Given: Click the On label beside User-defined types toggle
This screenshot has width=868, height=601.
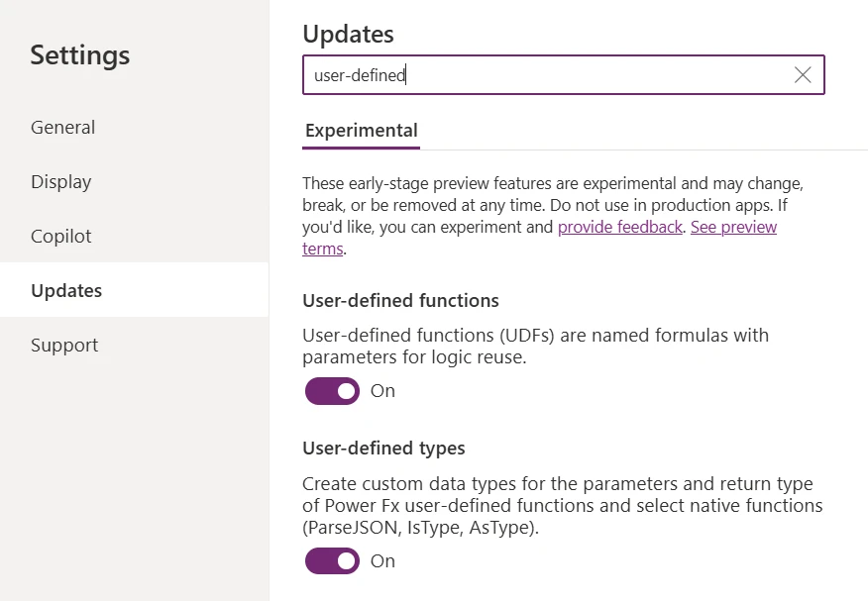Looking at the screenshot, I should point(382,561).
